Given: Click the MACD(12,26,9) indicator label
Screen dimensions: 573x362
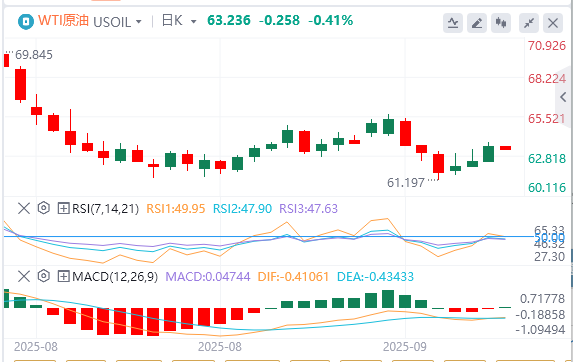Looking at the screenshot, I should pyautogui.click(x=115, y=277).
